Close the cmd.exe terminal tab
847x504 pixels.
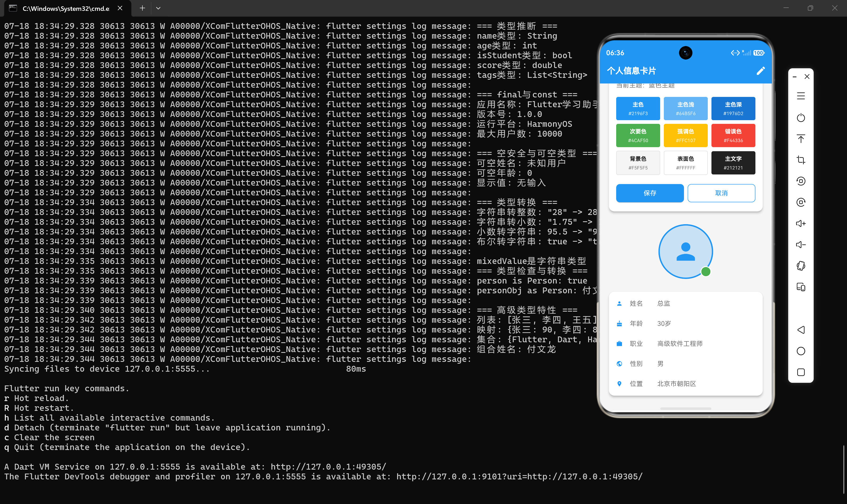coord(120,8)
